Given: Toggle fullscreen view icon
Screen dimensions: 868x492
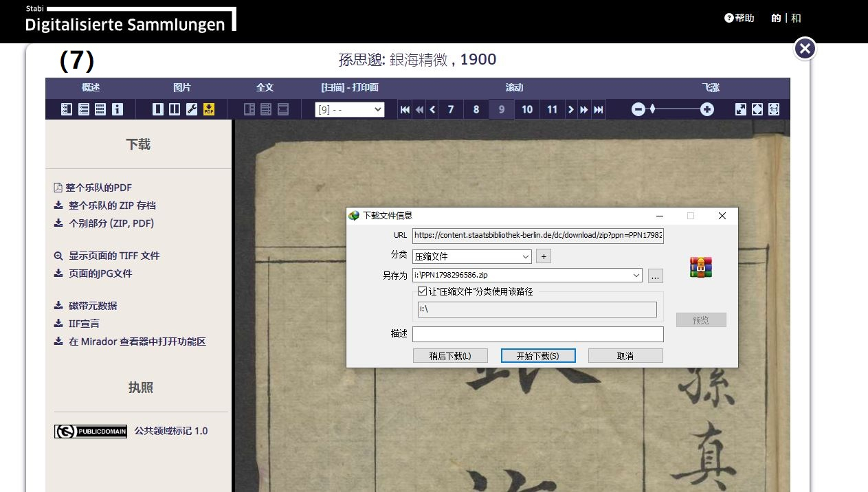Looking at the screenshot, I should (741, 109).
